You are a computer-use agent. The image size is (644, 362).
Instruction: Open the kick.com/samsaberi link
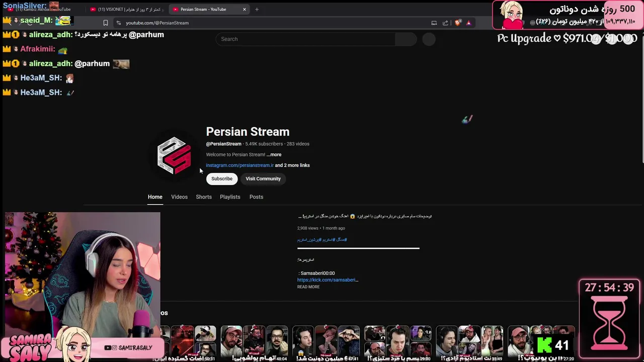328,280
